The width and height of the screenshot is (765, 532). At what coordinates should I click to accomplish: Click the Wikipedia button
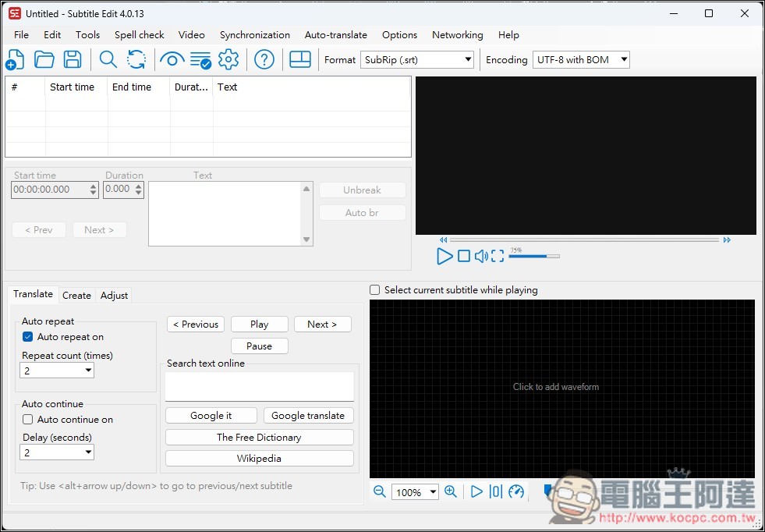pyautogui.click(x=259, y=459)
